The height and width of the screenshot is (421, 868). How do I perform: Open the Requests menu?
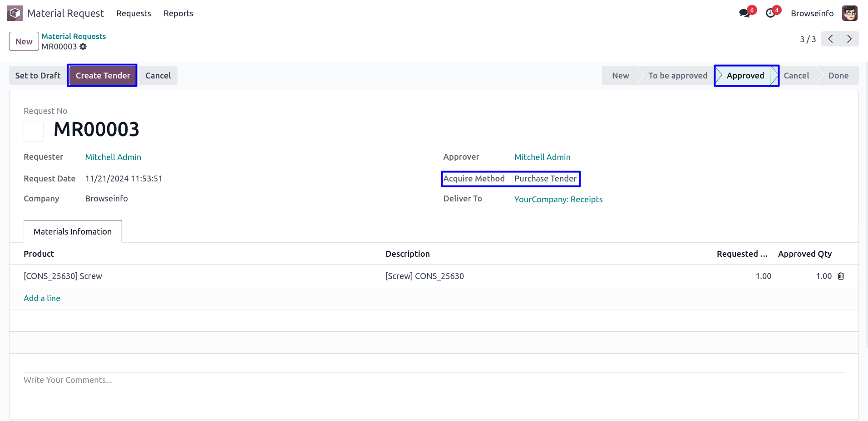click(x=133, y=14)
